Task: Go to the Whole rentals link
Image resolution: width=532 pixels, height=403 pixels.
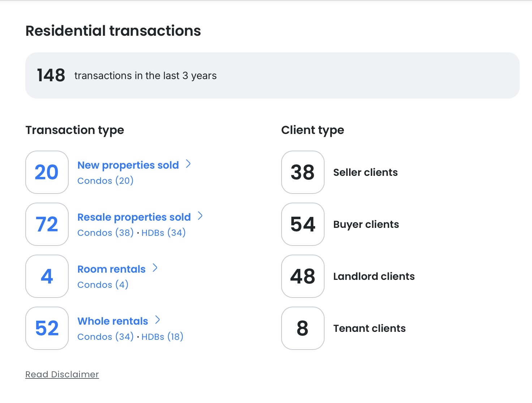Action: pos(113,321)
